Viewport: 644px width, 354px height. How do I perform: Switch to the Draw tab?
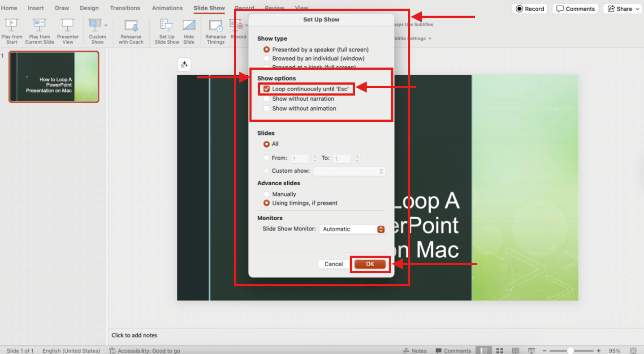click(x=62, y=8)
